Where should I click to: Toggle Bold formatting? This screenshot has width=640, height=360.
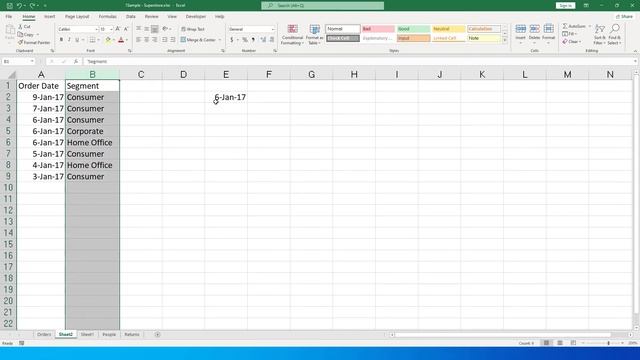click(61, 40)
